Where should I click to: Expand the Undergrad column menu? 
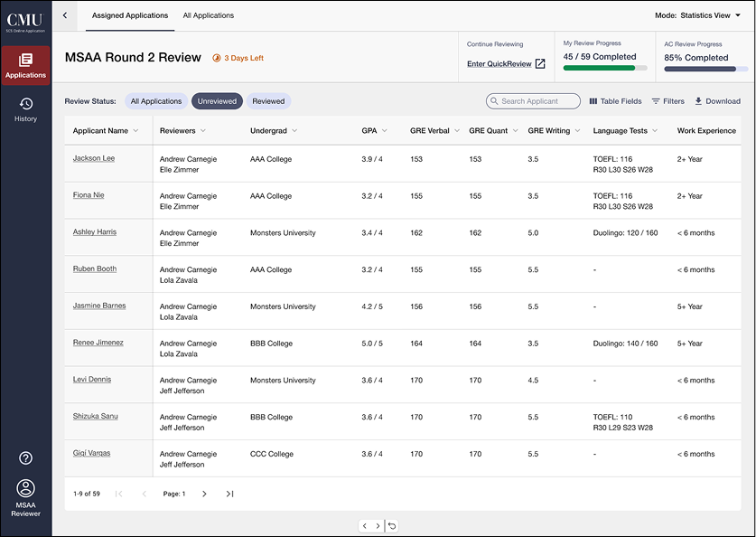tap(294, 131)
